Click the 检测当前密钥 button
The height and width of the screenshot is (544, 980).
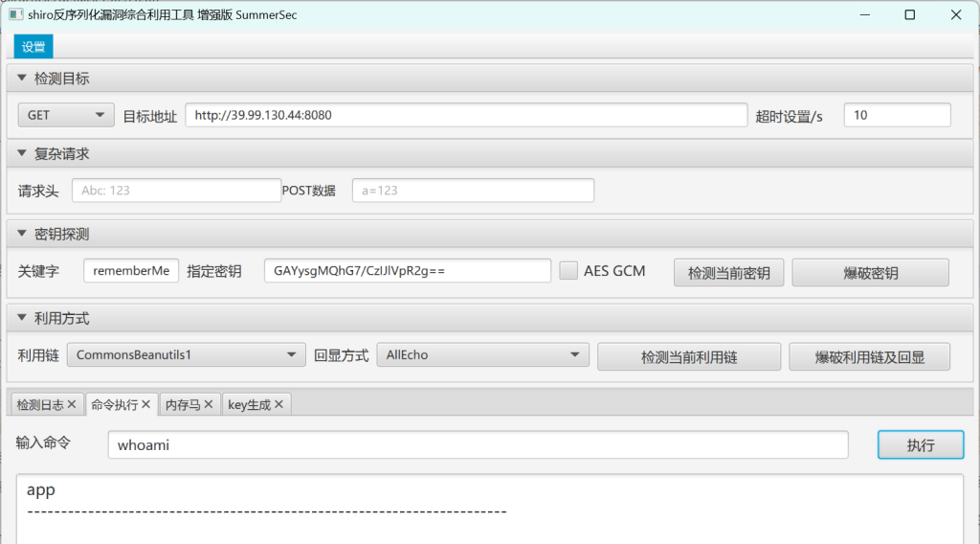point(729,272)
